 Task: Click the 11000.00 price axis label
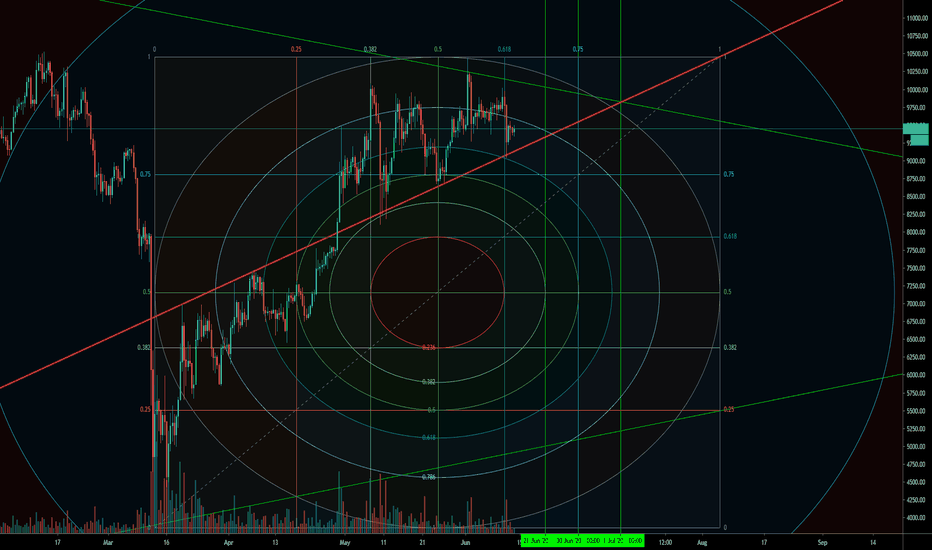coord(917,18)
